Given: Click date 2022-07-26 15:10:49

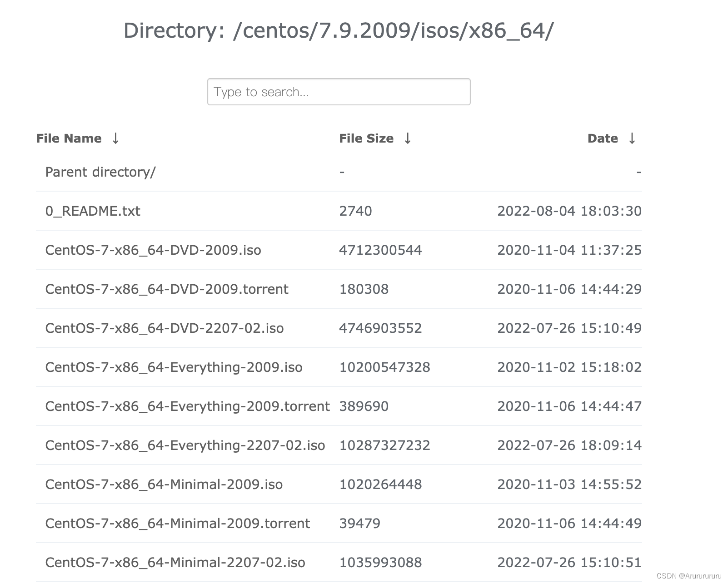Looking at the screenshot, I should 569,328.
